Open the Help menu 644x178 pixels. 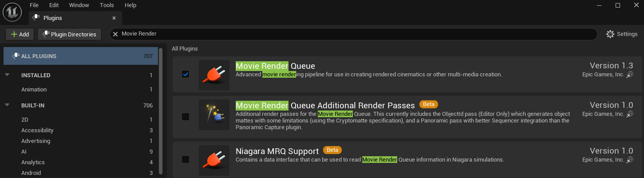coord(130,5)
